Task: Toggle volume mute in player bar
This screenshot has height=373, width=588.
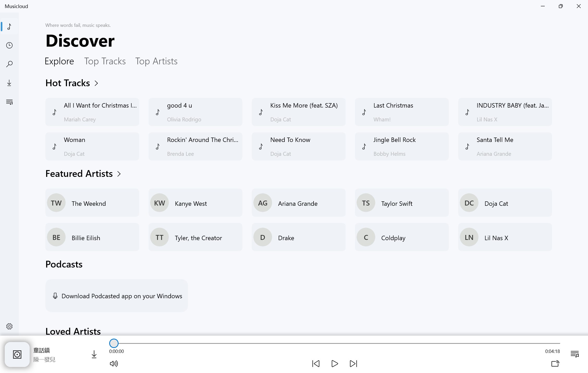Action: 114,364
